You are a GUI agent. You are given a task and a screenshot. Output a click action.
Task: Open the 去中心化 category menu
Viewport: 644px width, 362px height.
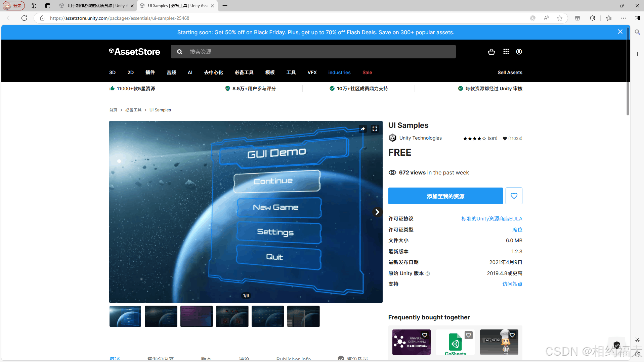(x=214, y=72)
